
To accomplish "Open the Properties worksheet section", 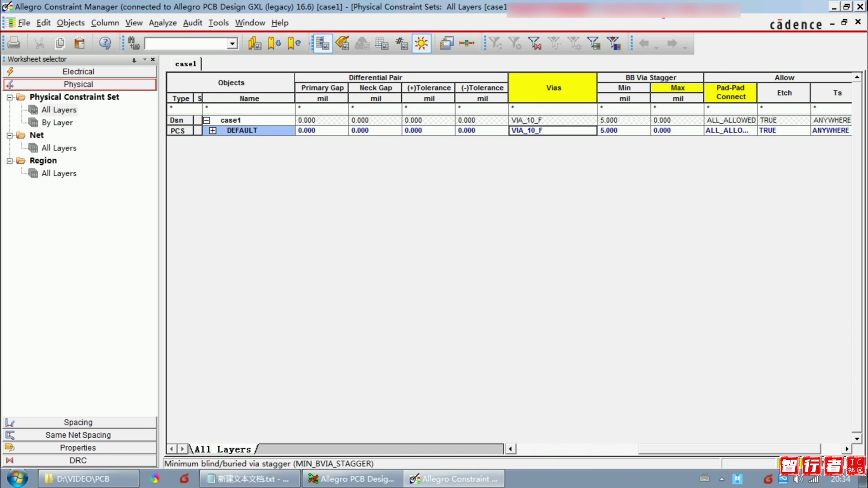I will (80, 448).
